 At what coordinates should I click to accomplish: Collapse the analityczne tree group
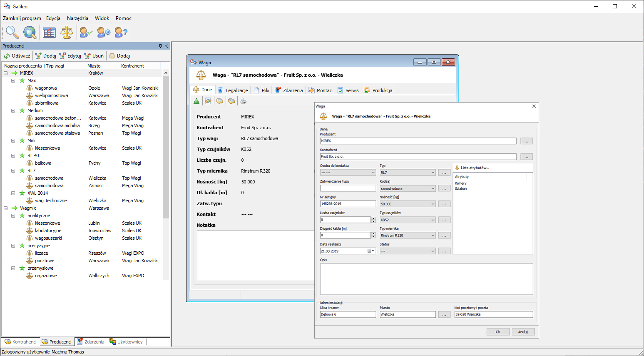coord(13,216)
